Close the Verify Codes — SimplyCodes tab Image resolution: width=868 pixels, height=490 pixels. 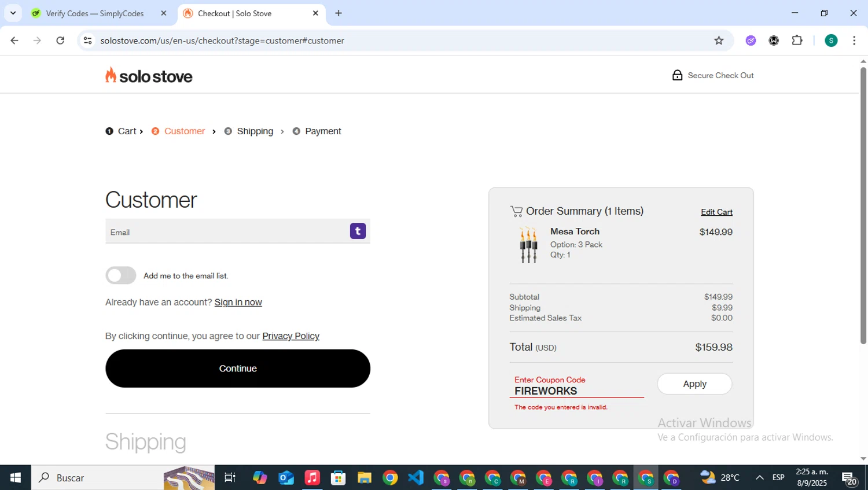click(x=163, y=13)
